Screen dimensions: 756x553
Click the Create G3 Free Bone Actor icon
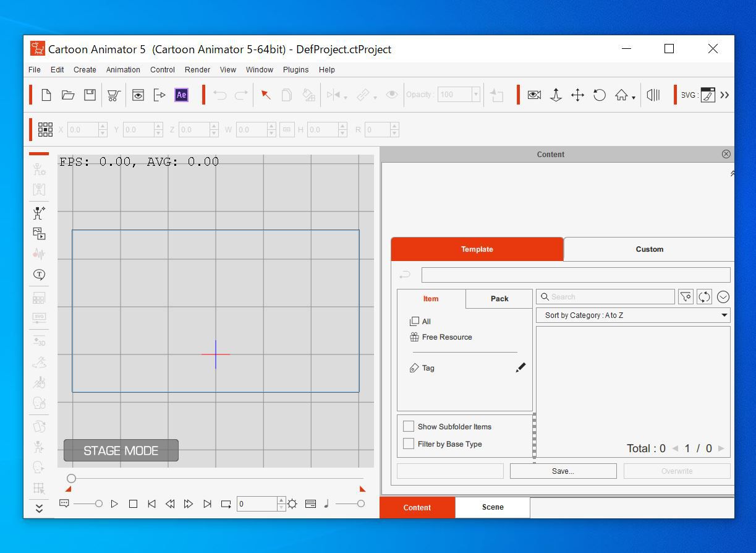pyautogui.click(x=39, y=213)
